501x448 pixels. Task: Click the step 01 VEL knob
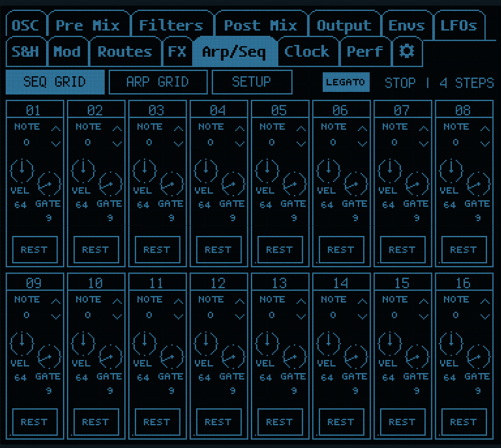pyautogui.click(x=22, y=171)
